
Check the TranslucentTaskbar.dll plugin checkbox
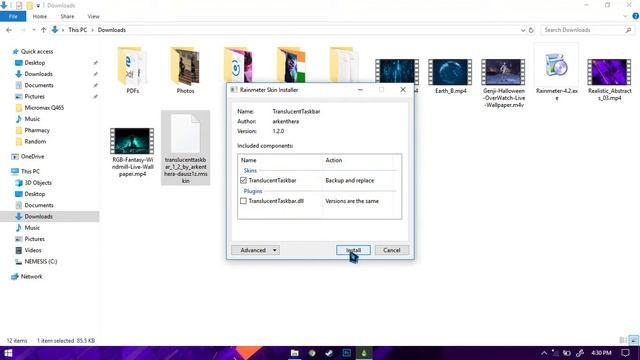244,201
